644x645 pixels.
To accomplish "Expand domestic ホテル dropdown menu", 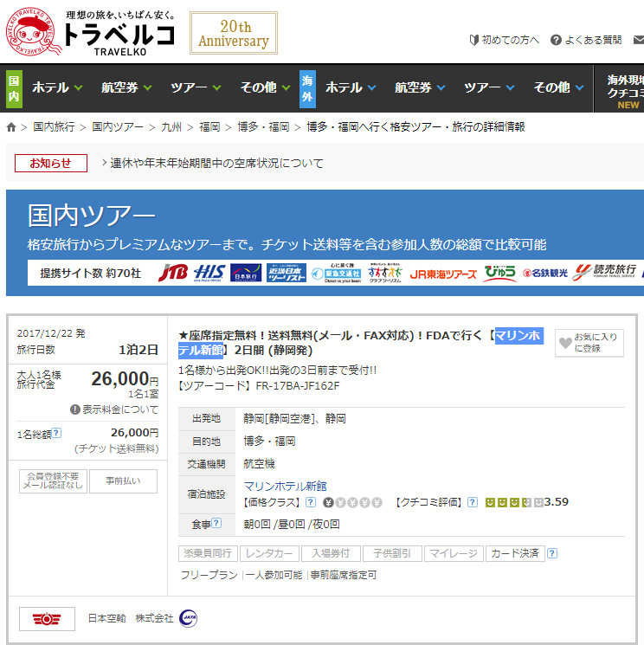I will coord(57,87).
